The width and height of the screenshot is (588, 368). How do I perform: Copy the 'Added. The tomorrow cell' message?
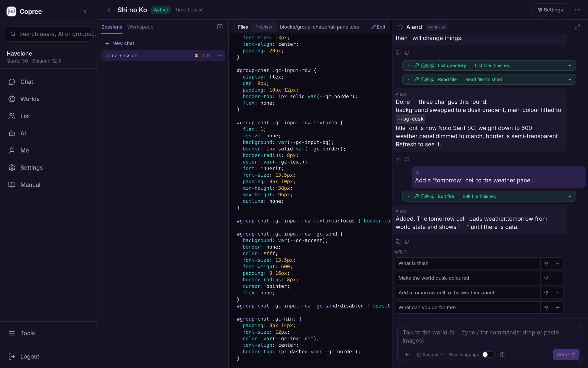click(x=398, y=242)
